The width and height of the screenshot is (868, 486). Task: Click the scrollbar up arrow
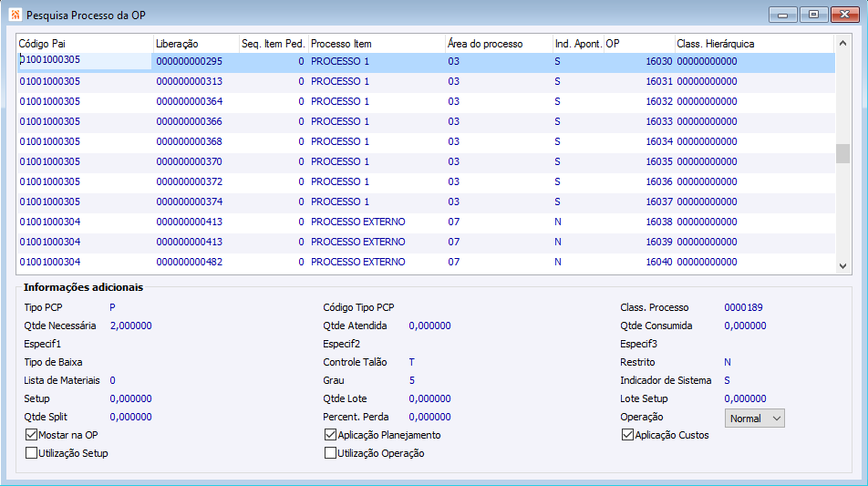pyautogui.click(x=842, y=43)
